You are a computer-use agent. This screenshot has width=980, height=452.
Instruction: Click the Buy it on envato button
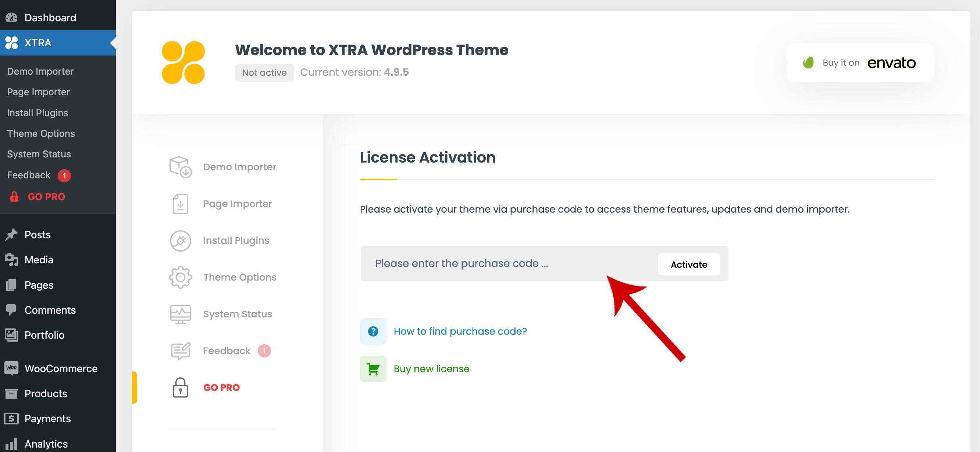859,63
